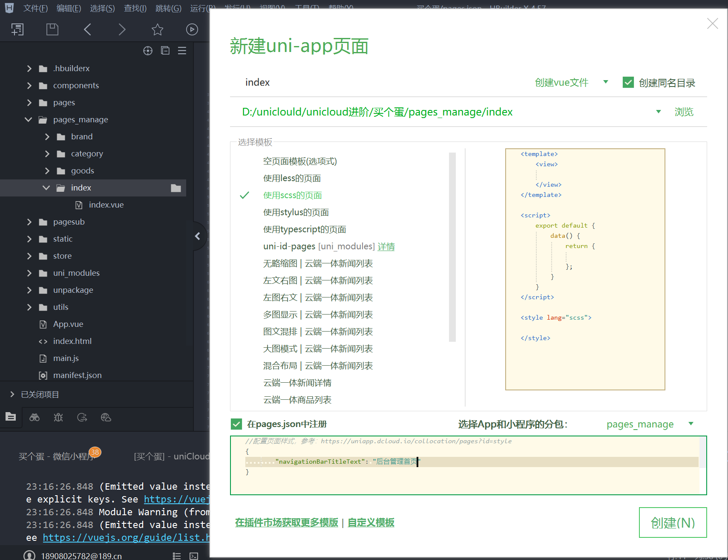This screenshot has width=728, height=560.
Task: Expand the components folder
Action: tap(29, 85)
